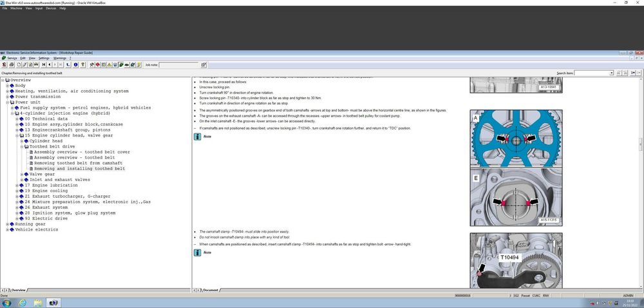Go to previous page with left arrow
This screenshot has height=308, width=644.
pyautogui.click(x=50, y=65)
